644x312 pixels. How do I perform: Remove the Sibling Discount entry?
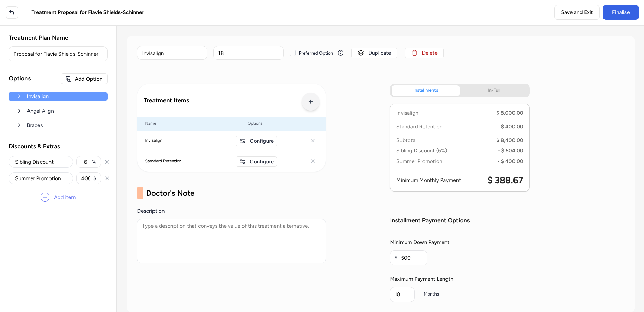click(x=107, y=162)
